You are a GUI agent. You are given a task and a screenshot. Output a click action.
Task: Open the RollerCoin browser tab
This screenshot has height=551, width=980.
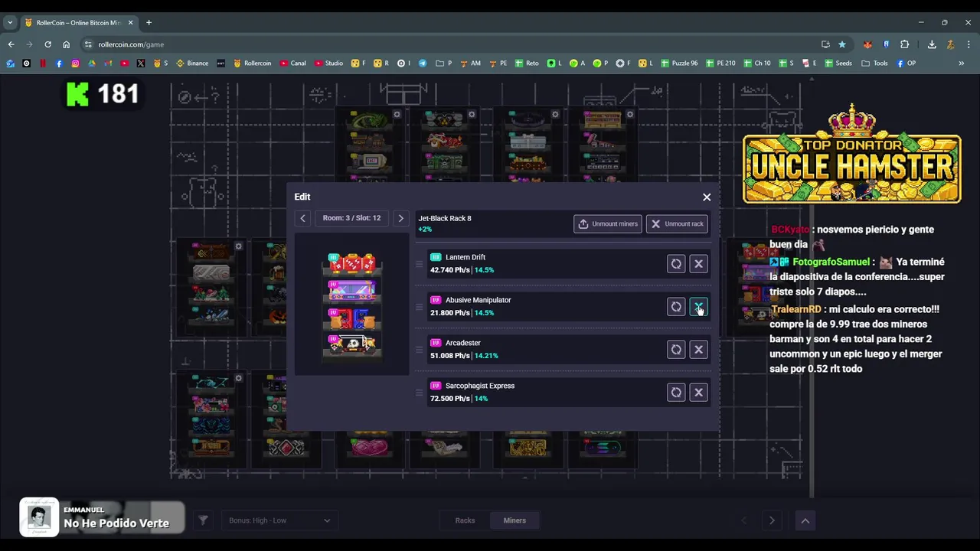78,22
